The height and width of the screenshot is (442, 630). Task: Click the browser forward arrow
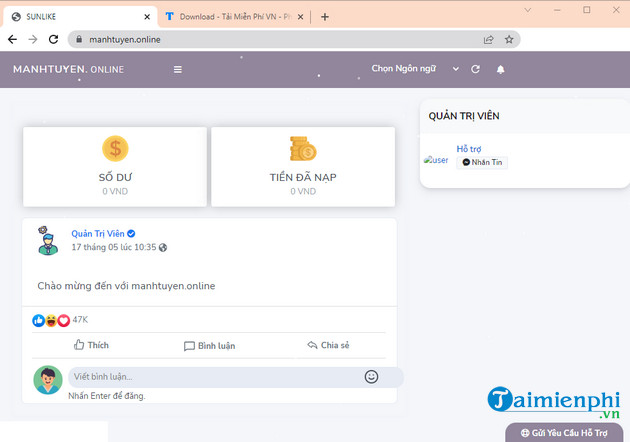pos(33,39)
